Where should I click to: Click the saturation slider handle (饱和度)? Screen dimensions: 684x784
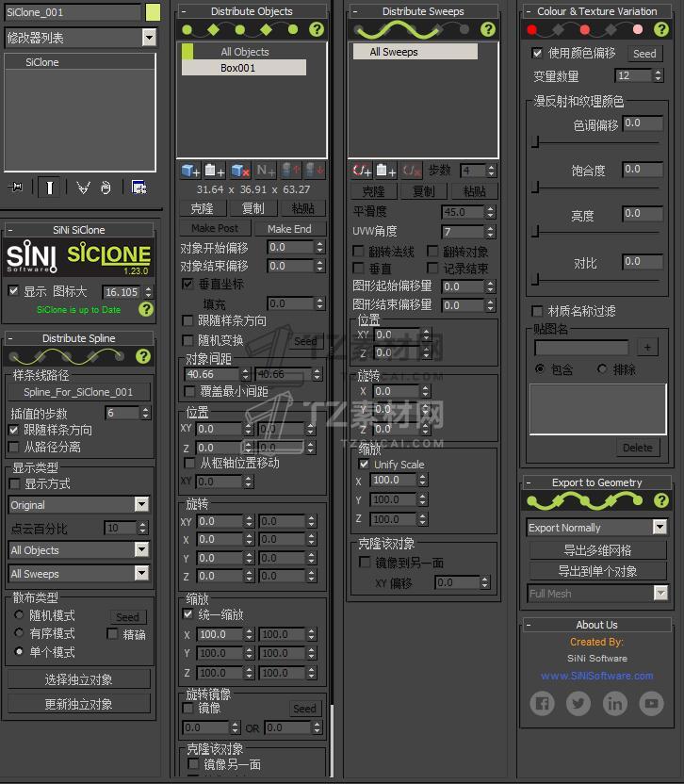(535, 188)
